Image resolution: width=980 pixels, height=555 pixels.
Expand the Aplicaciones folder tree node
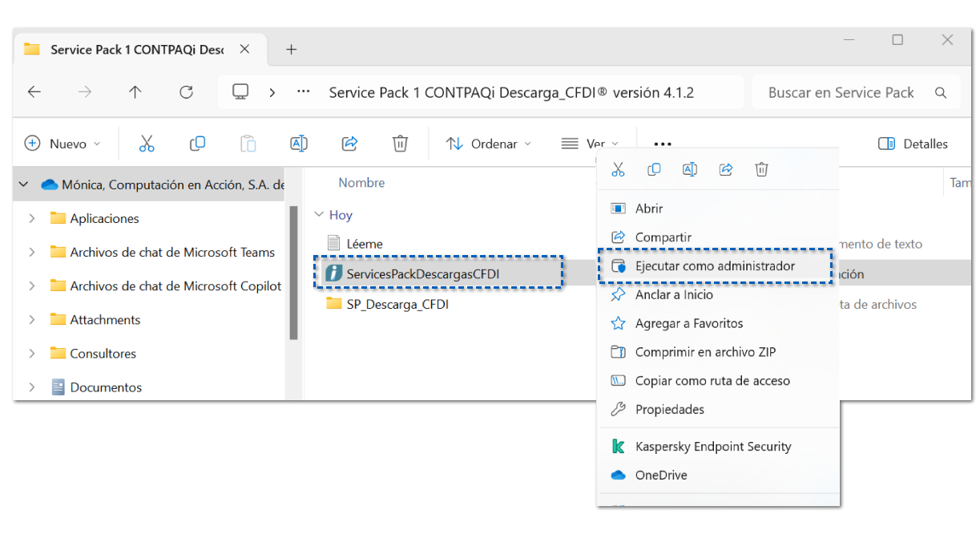tap(32, 218)
